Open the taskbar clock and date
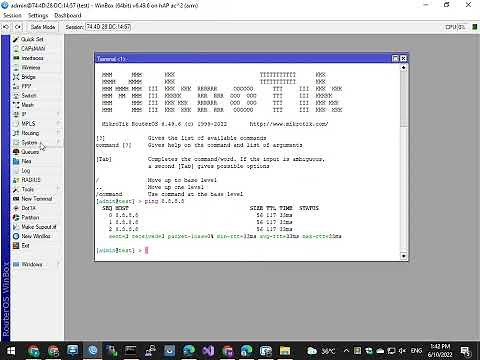Screen dimensions: 480x360 tap(440, 351)
